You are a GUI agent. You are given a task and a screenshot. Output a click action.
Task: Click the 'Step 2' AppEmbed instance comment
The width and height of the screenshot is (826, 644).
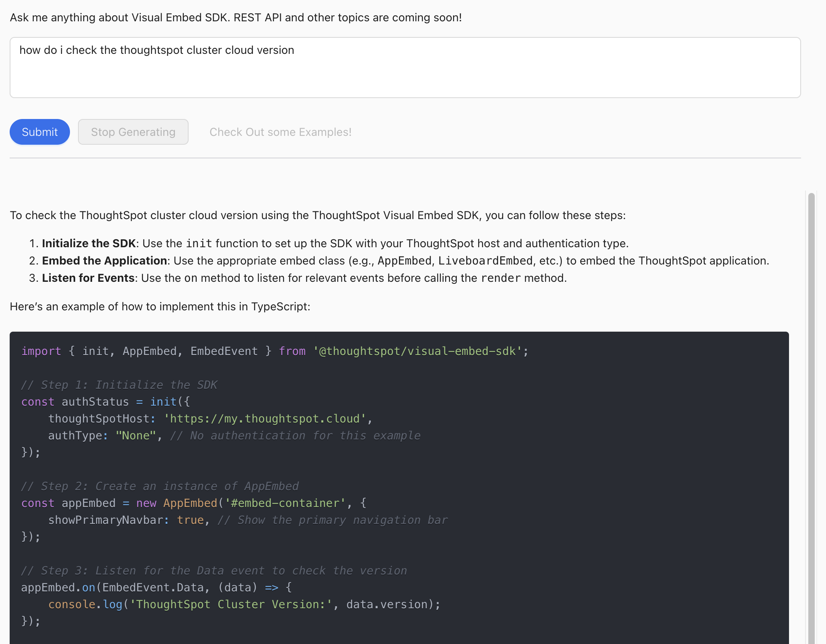pos(160,486)
